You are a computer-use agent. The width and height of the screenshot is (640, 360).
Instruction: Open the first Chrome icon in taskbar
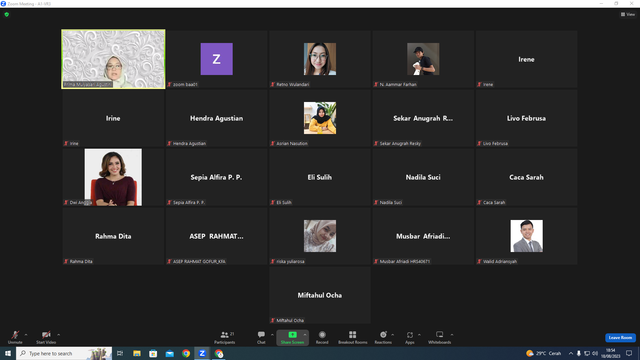pos(186,353)
